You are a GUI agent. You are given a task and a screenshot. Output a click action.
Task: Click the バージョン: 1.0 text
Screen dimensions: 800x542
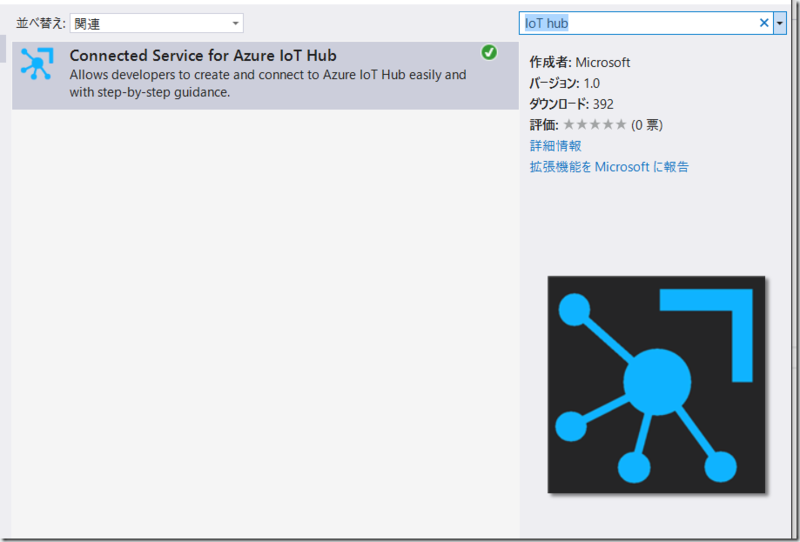coord(564,83)
